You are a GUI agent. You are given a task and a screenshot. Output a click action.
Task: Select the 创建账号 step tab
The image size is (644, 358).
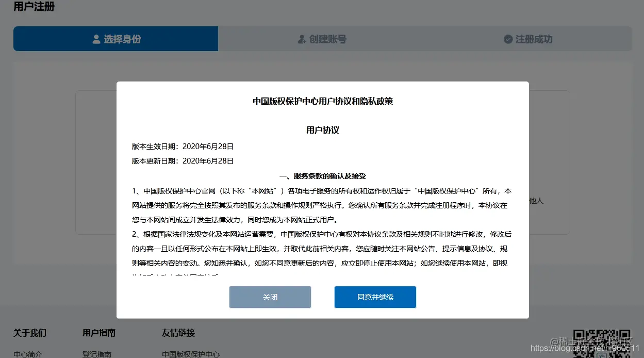pos(322,39)
